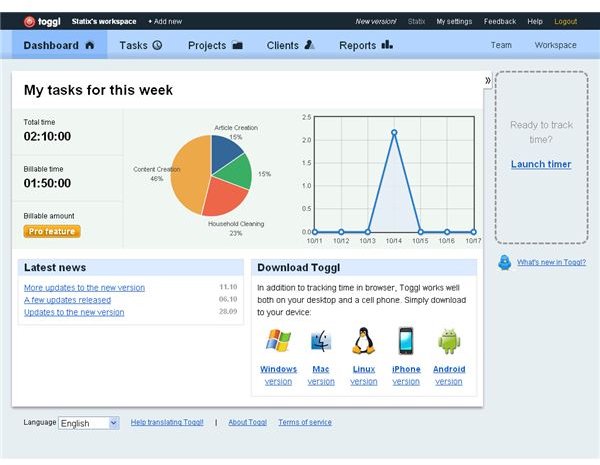Click the Clients person icon
Viewport: 600px width, 465px height.
pos(310,45)
